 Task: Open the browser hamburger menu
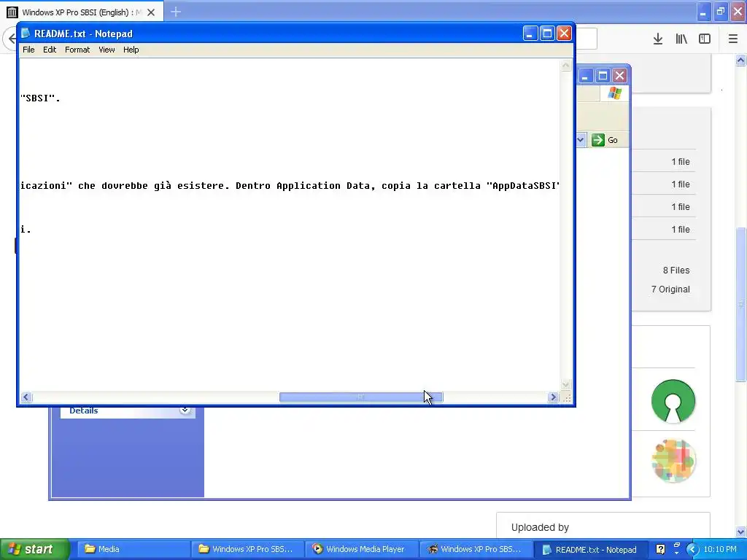(733, 39)
